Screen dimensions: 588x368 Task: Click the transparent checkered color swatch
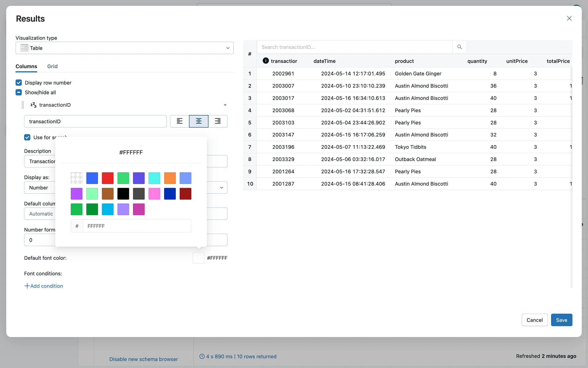coord(77,178)
